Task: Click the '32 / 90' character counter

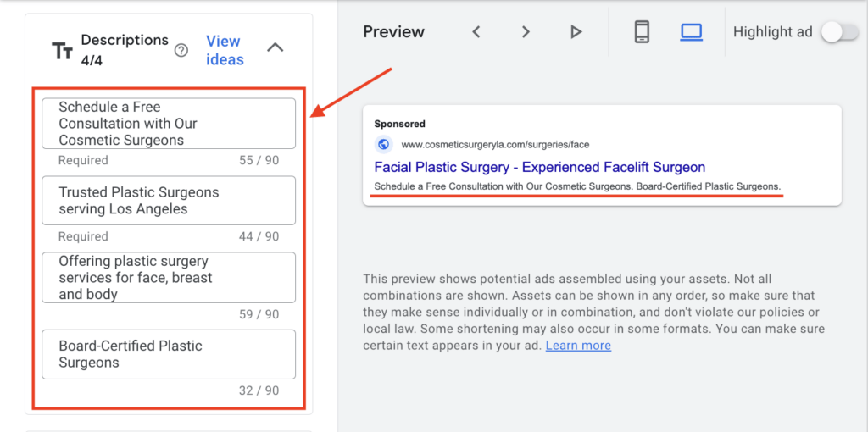Action: pyautogui.click(x=259, y=390)
